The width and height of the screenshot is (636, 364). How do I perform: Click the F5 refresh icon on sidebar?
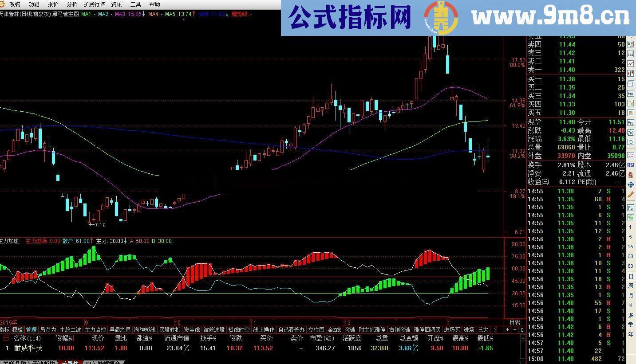click(x=631, y=208)
